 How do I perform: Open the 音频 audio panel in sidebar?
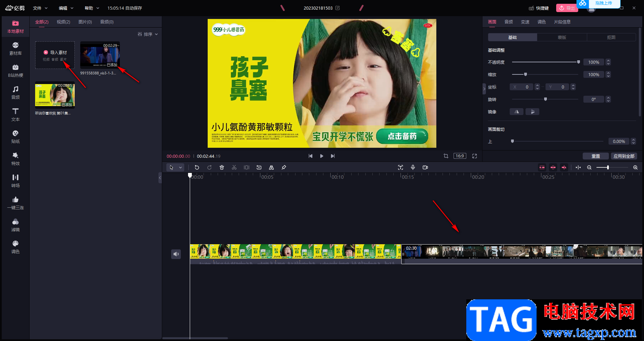tap(15, 93)
